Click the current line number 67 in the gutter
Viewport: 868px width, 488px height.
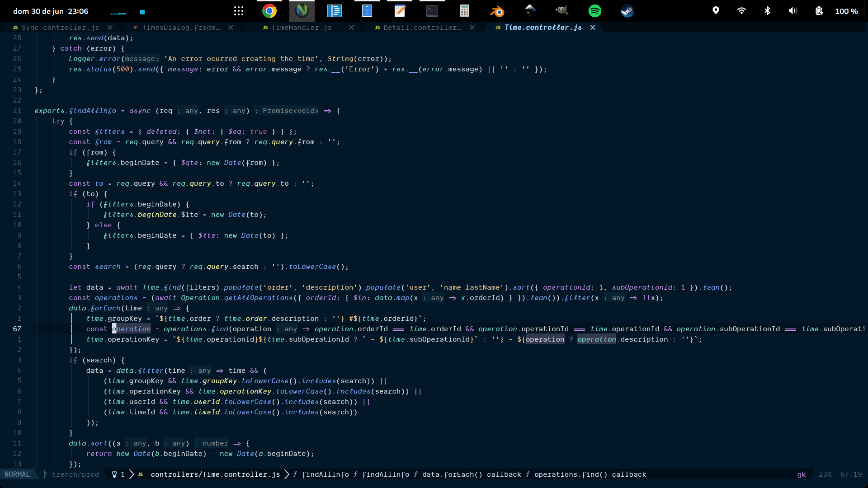coord(17,329)
